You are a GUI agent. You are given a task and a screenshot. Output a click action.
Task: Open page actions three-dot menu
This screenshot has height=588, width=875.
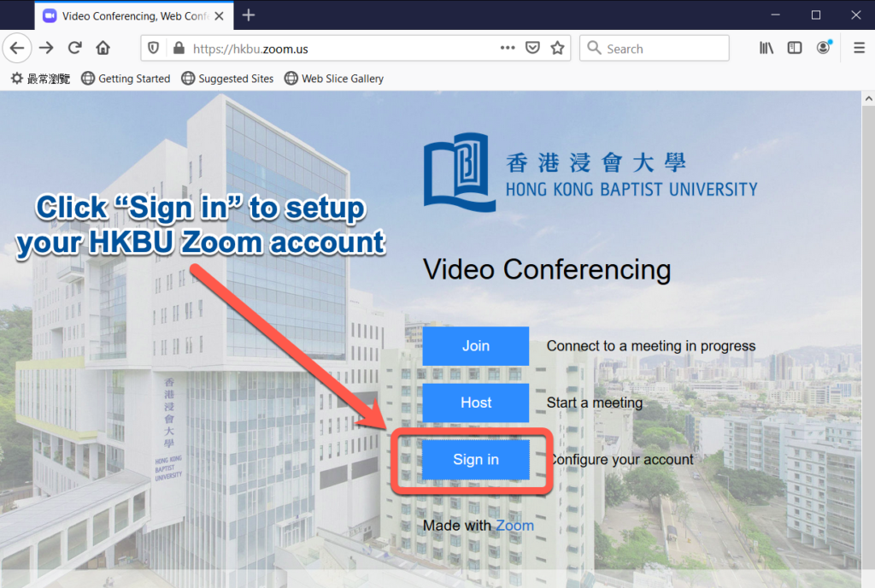pos(508,48)
